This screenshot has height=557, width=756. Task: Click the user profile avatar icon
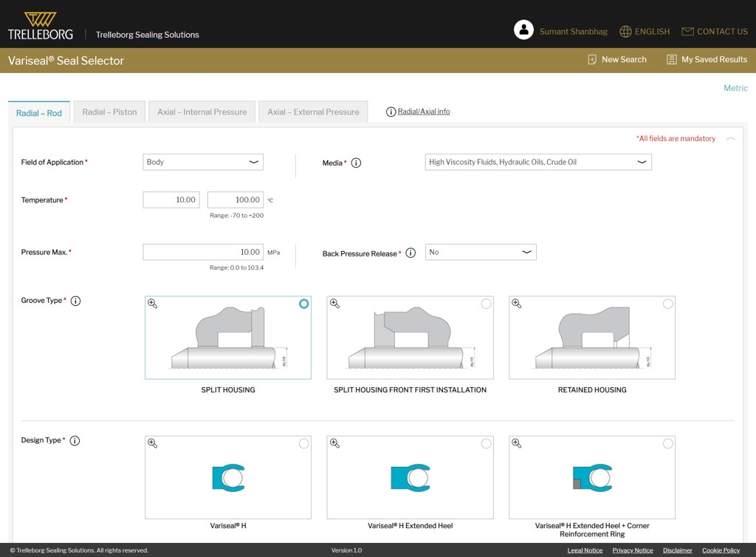click(x=523, y=30)
